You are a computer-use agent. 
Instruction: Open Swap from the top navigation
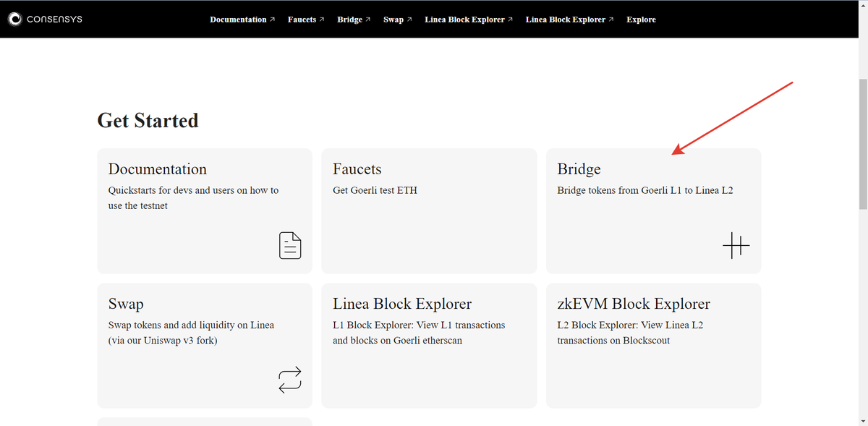[398, 20]
